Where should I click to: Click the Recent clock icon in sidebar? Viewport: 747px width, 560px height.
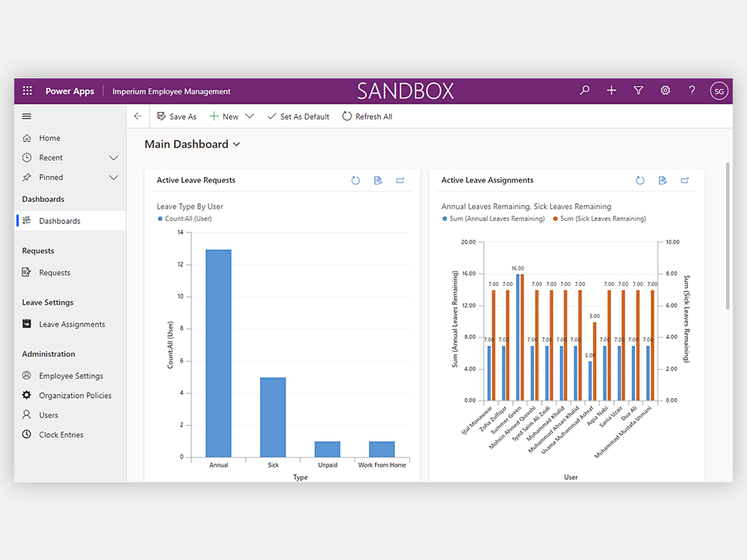tap(27, 157)
